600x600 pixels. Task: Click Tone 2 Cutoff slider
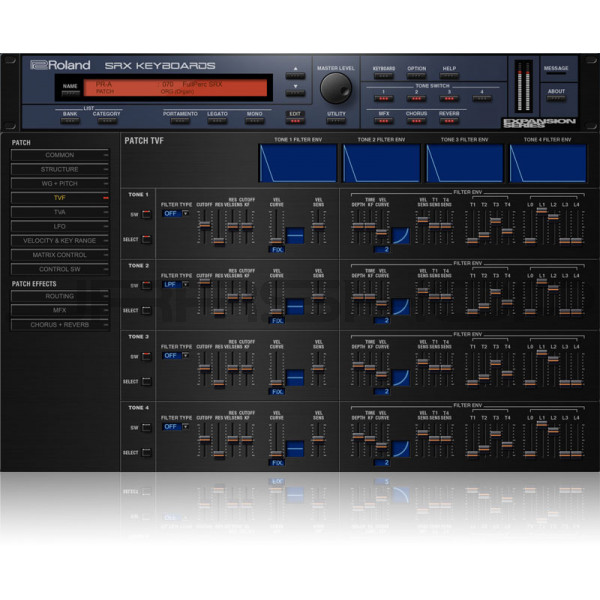click(x=205, y=282)
